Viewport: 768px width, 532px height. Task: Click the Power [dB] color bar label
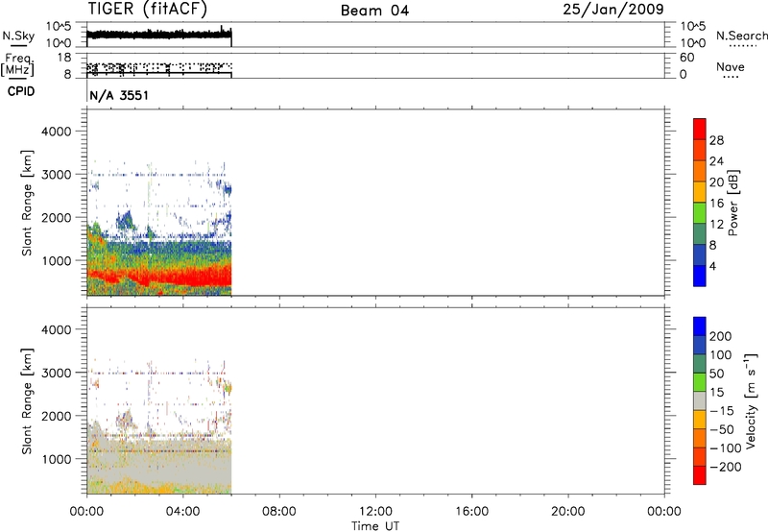(x=733, y=203)
